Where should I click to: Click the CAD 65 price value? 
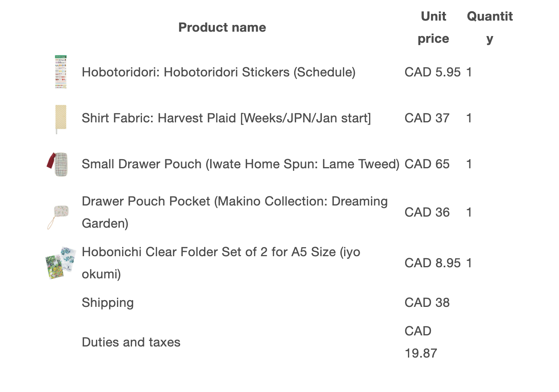[427, 164]
